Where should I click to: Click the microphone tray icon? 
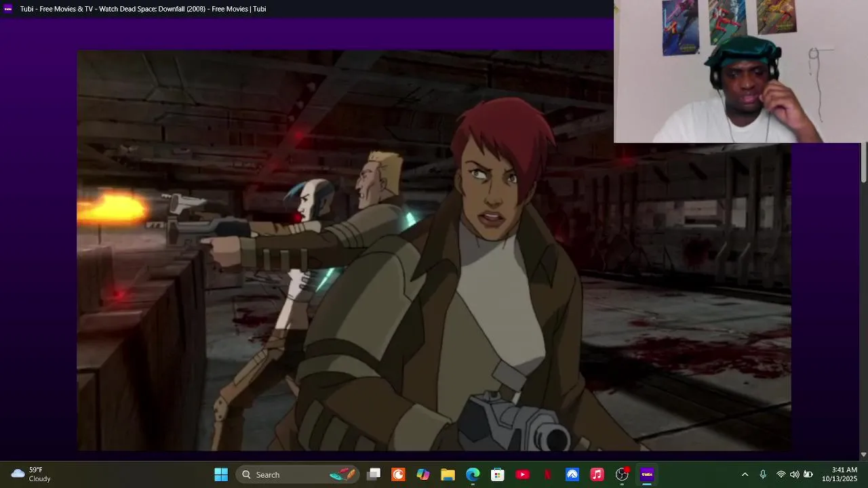pos(763,474)
